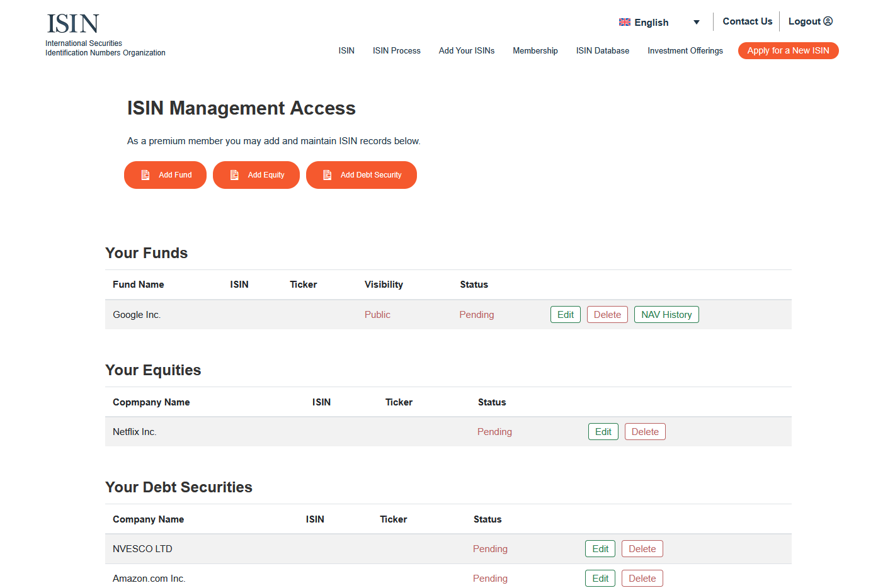Click the NVESCO LTD company name

(x=142, y=549)
